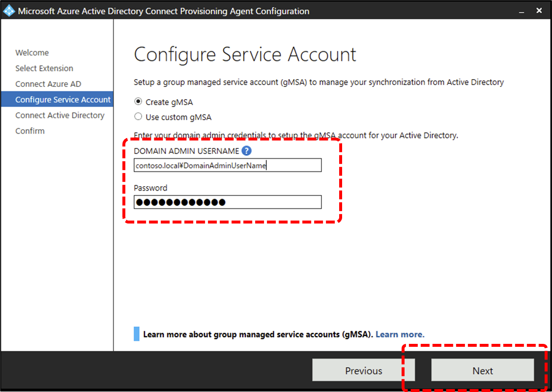Click the Azure AD Connect title bar icon
The image size is (552, 392).
click(9, 10)
